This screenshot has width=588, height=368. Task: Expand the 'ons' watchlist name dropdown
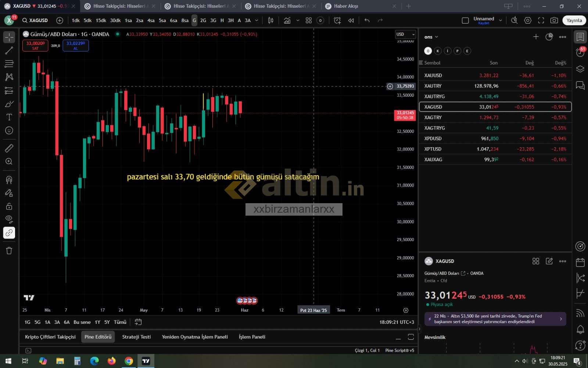(431, 37)
